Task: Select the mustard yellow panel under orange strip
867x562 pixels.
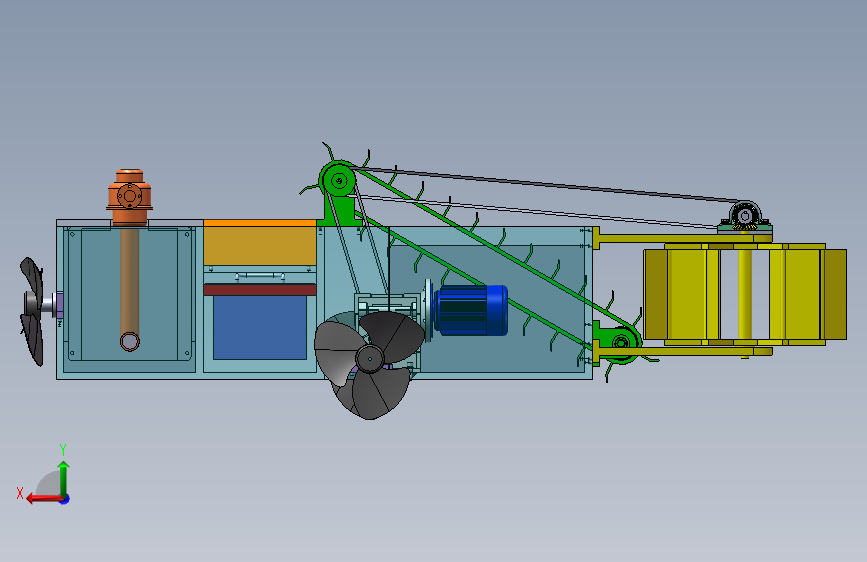Action: (x=260, y=246)
